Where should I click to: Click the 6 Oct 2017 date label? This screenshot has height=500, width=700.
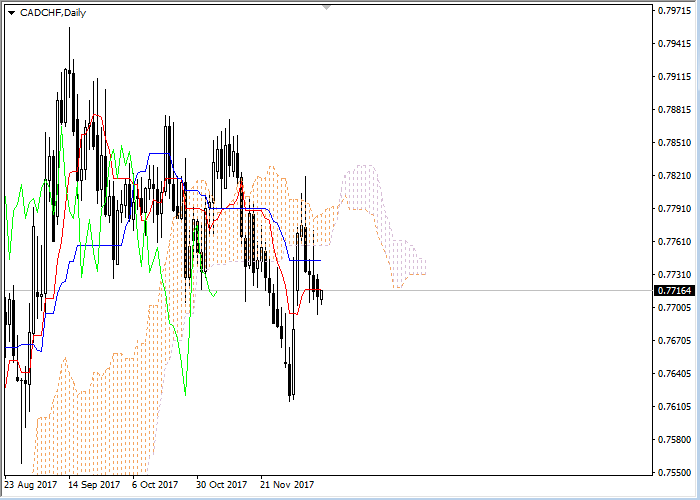pos(155,484)
